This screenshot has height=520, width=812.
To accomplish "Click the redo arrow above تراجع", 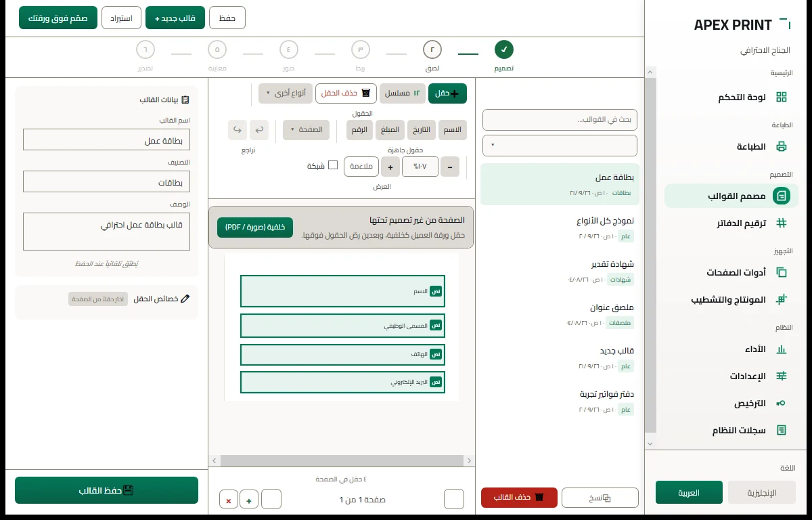I will pyautogui.click(x=237, y=129).
